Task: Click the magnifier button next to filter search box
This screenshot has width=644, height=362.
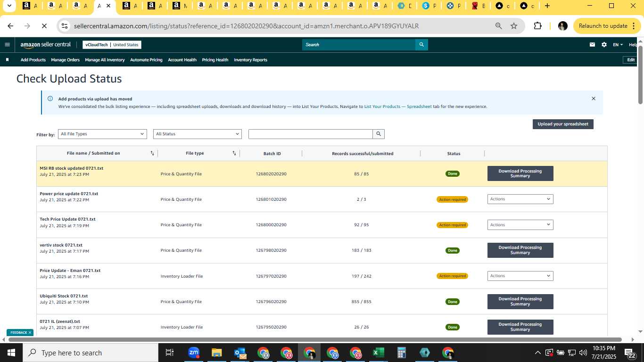Action: pos(379,134)
